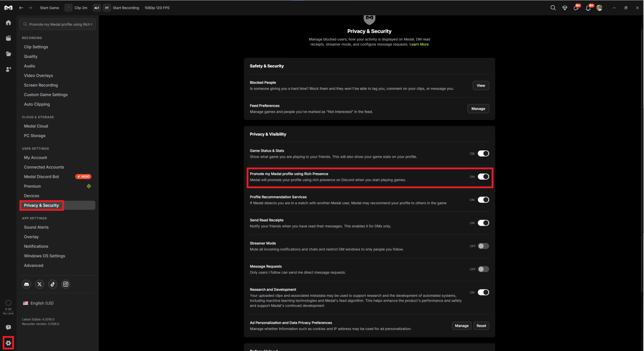Open notifications bell with 9+ badge
Viewport: 644px width, 351px height.
[589, 8]
